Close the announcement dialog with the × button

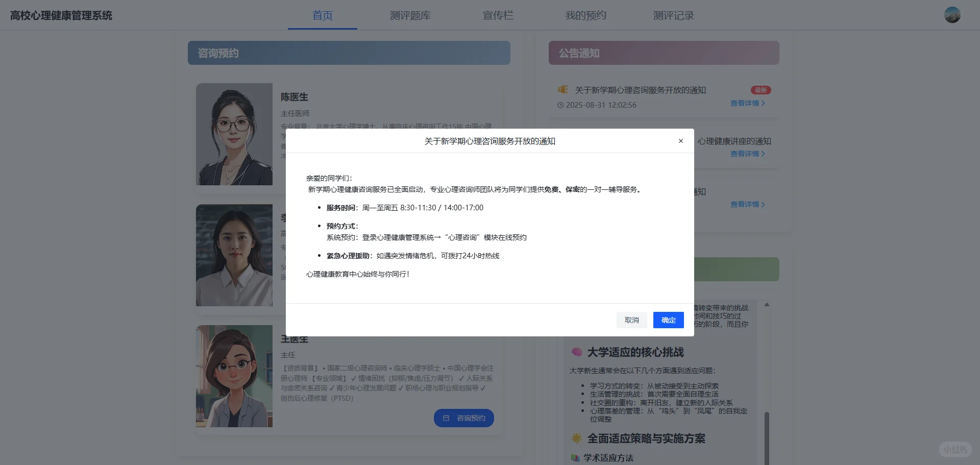point(680,141)
